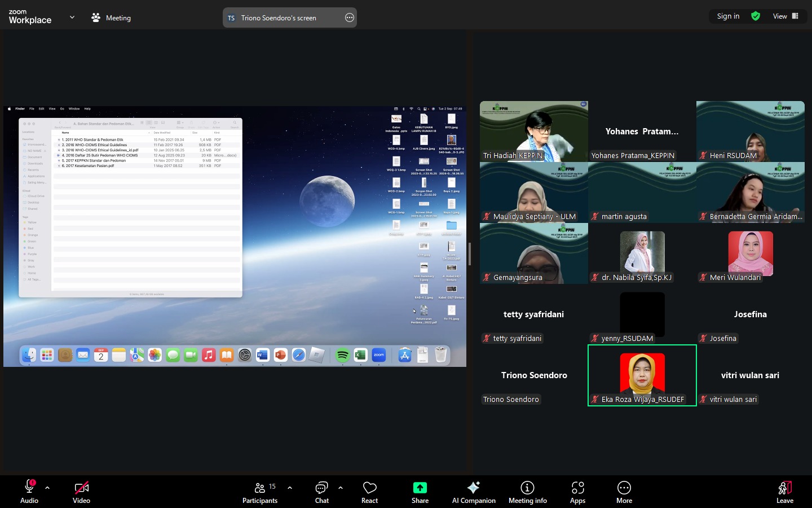Show the Participants list
Screen dimensions: 812x508
coord(260,492)
